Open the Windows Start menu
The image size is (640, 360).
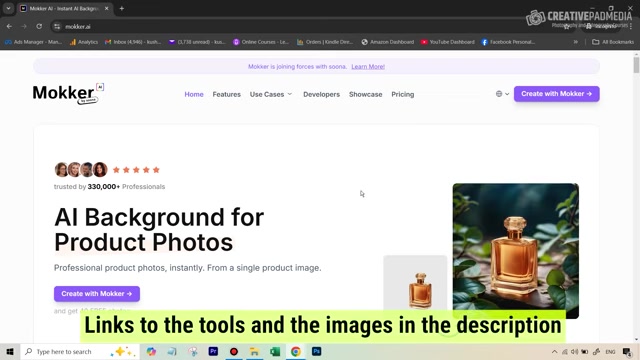point(10,351)
